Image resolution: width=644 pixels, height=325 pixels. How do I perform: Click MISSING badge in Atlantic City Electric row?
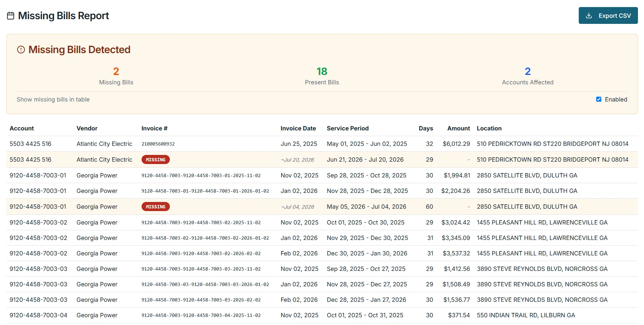click(x=156, y=160)
